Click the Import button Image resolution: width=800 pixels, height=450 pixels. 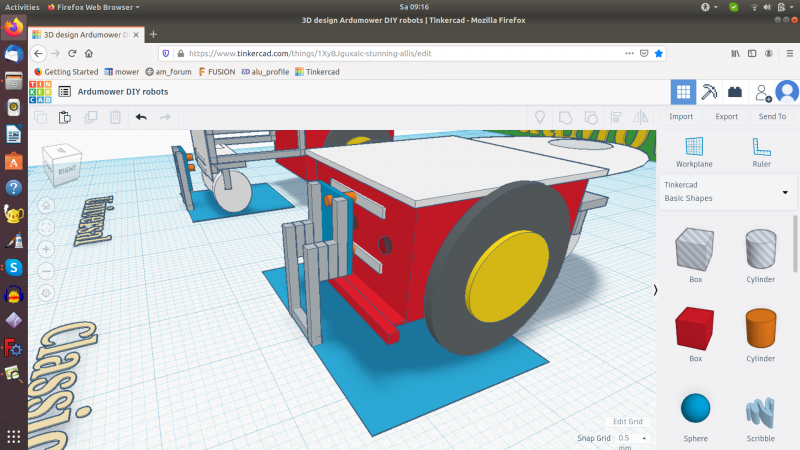pos(681,117)
